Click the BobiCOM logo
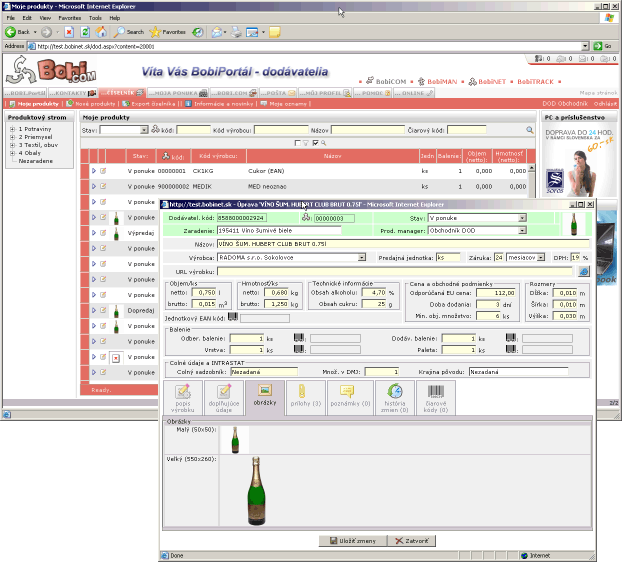The width and height of the screenshot is (622, 562). 51,71
